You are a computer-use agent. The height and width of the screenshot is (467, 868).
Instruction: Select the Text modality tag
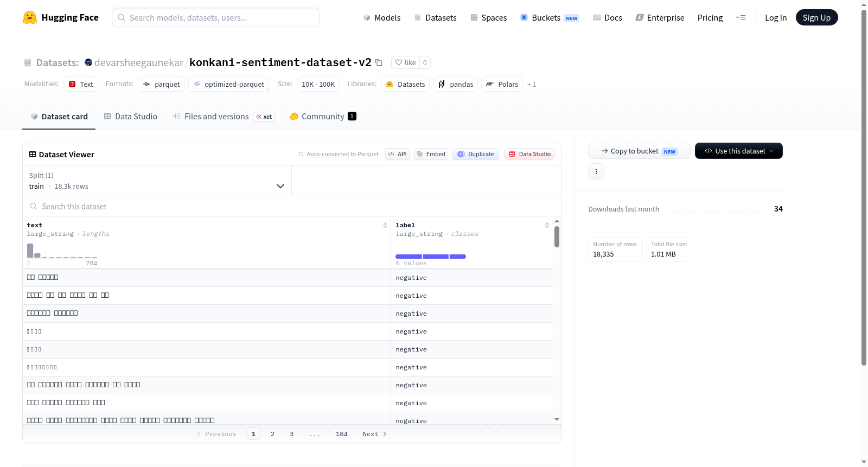[x=81, y=84]
